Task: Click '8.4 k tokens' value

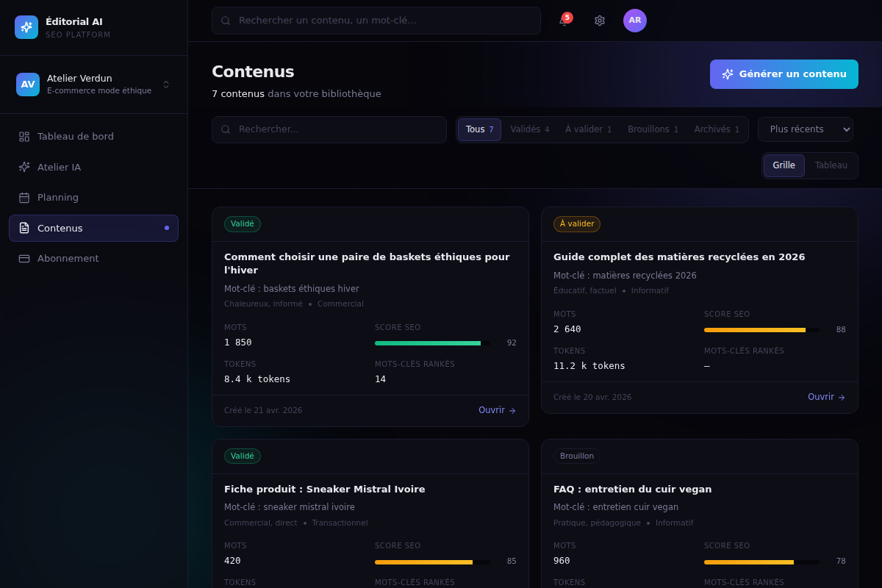Action: pyautogui.click(x=257, y=379)
